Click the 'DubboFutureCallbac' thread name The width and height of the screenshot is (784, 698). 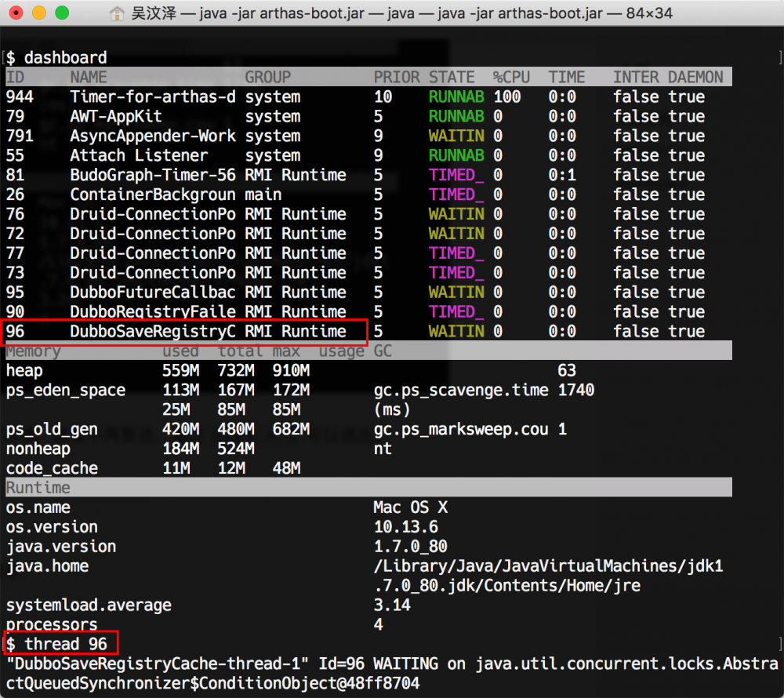point(153,292)
